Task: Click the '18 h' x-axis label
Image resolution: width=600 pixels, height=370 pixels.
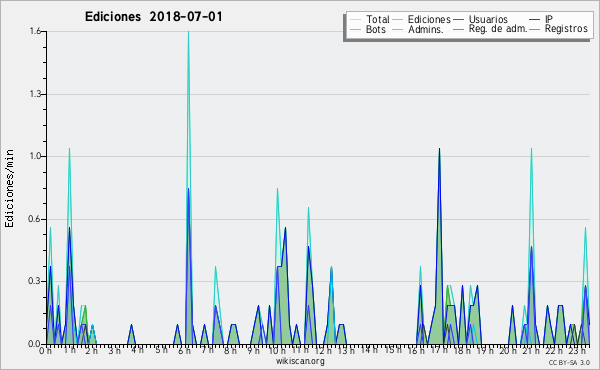Action: (x=462, y=351)
